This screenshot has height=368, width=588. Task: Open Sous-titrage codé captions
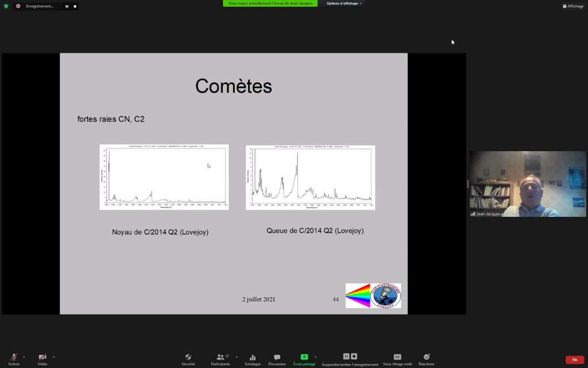pos(397,359)
